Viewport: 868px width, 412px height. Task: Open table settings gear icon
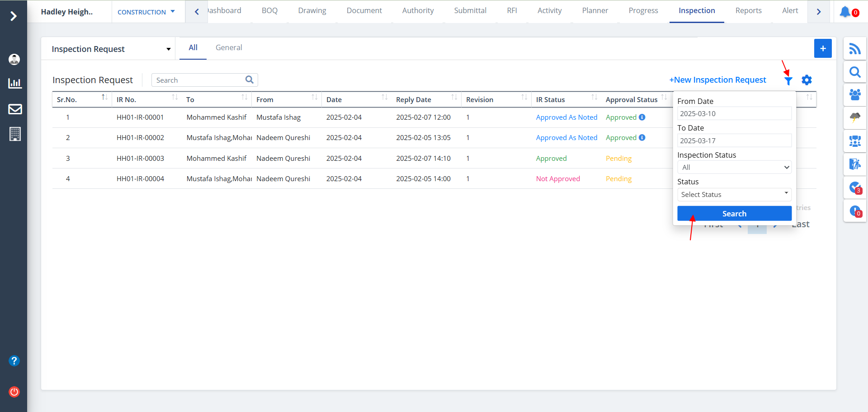coord(807,80)
